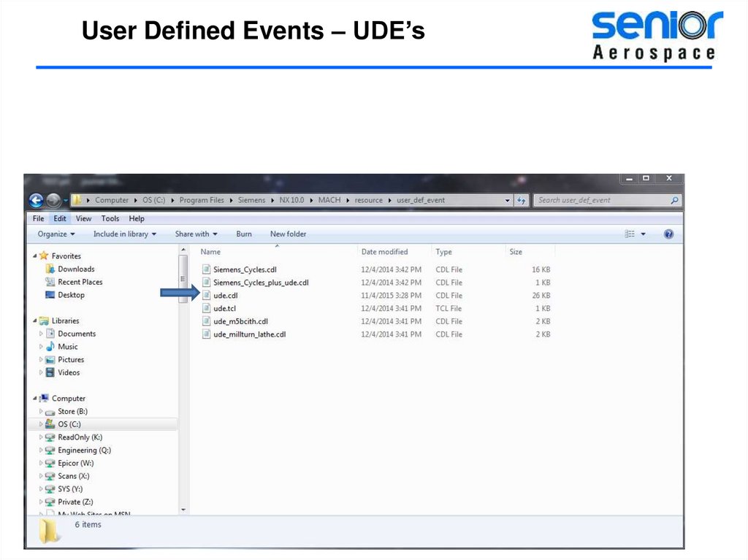
Task: Click the change view icon in toolbar
Action: [630, 234]
